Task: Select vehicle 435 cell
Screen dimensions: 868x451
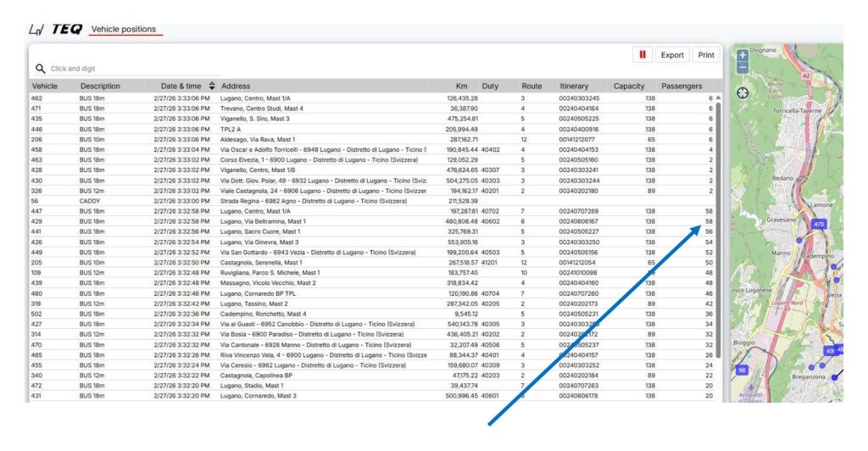Action: (36, 119)
